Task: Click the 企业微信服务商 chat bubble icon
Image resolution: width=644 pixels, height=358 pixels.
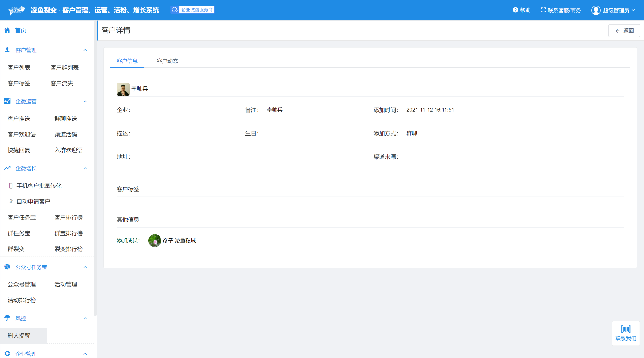Action: coord(175,10)
